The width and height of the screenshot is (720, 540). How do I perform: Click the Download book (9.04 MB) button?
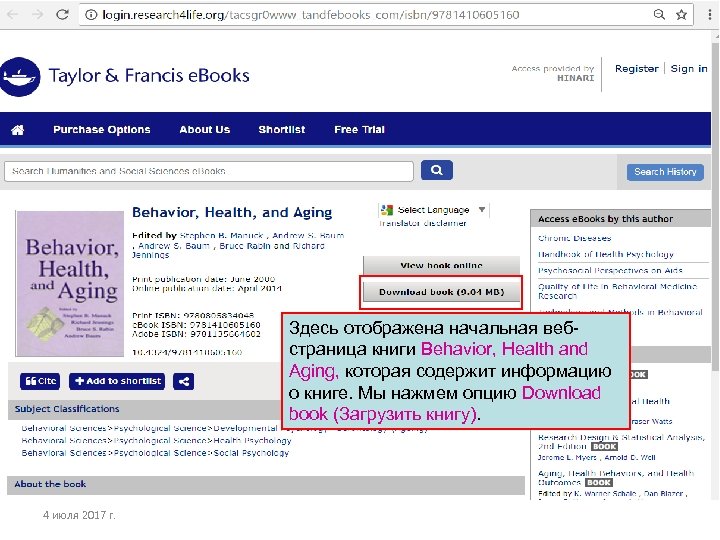coord(441,292)
